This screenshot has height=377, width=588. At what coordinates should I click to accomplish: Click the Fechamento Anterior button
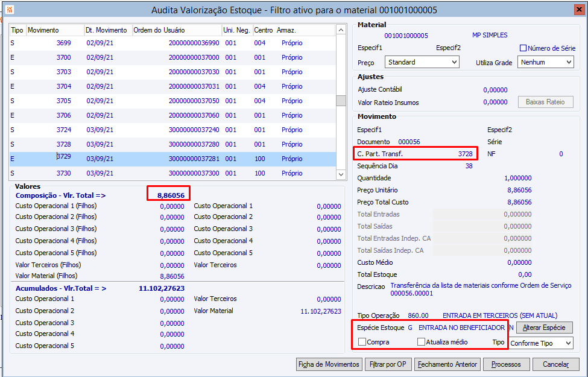point(447,364)
